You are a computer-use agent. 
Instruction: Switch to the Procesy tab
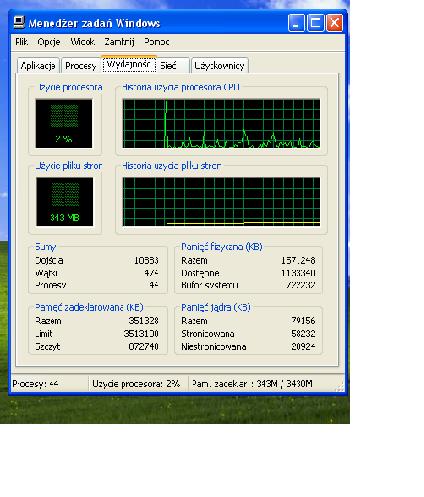coord(81,66)
